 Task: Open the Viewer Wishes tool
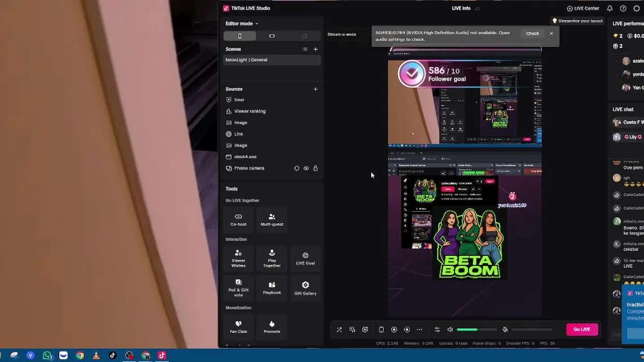[x=238, y=258]
